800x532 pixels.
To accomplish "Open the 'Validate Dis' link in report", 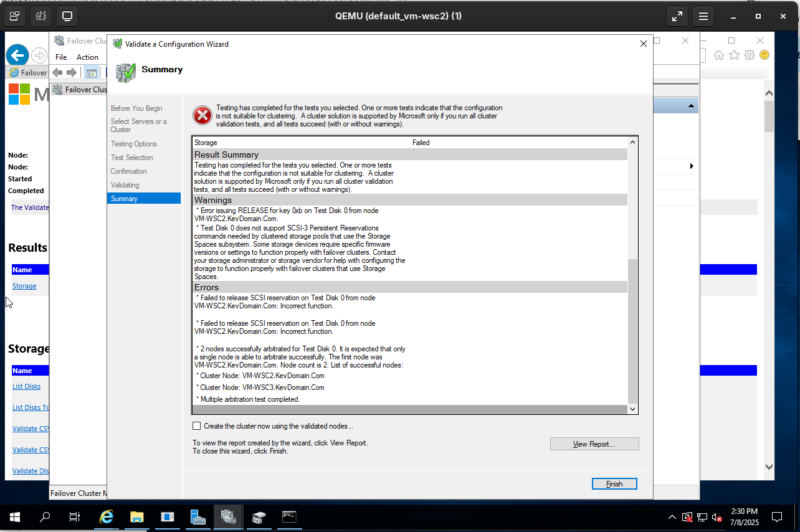I will (31, 471).
